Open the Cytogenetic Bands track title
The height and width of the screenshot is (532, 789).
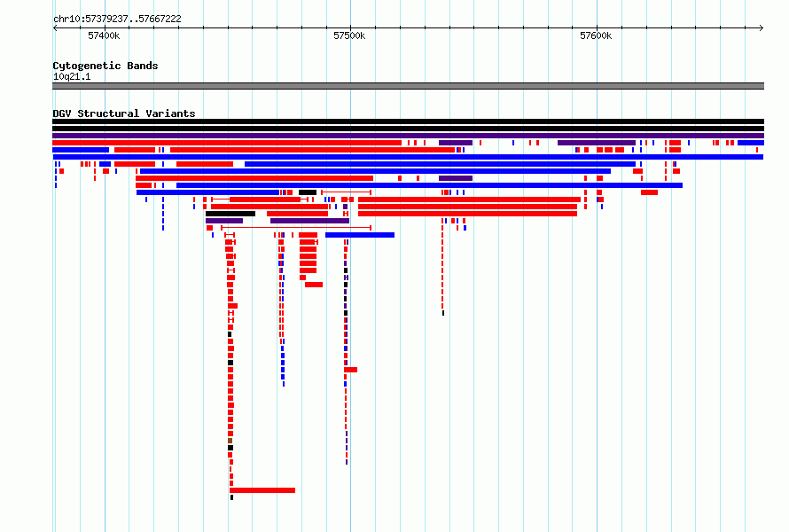point(105,66)
